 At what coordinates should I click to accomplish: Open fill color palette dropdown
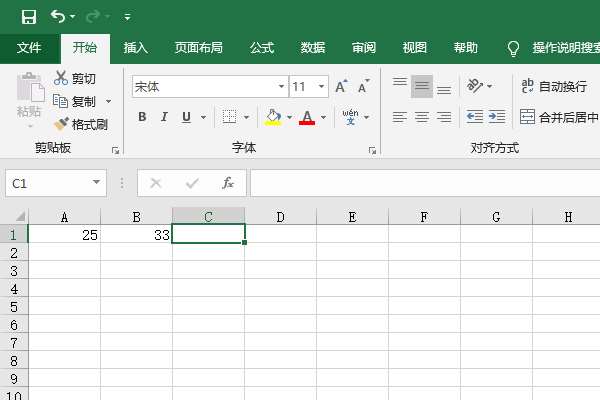[x=290, y=117]
